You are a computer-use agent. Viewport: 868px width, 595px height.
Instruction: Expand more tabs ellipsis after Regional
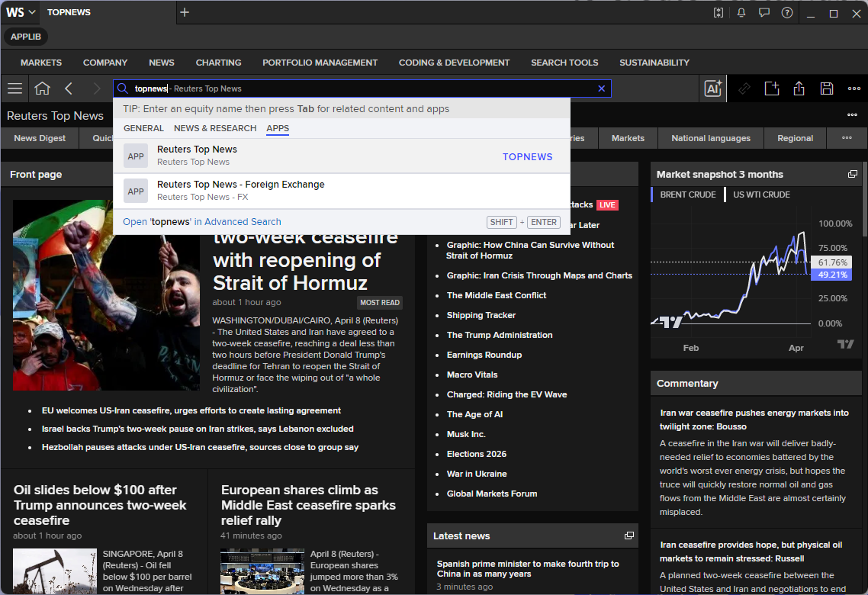click(847, 138)
